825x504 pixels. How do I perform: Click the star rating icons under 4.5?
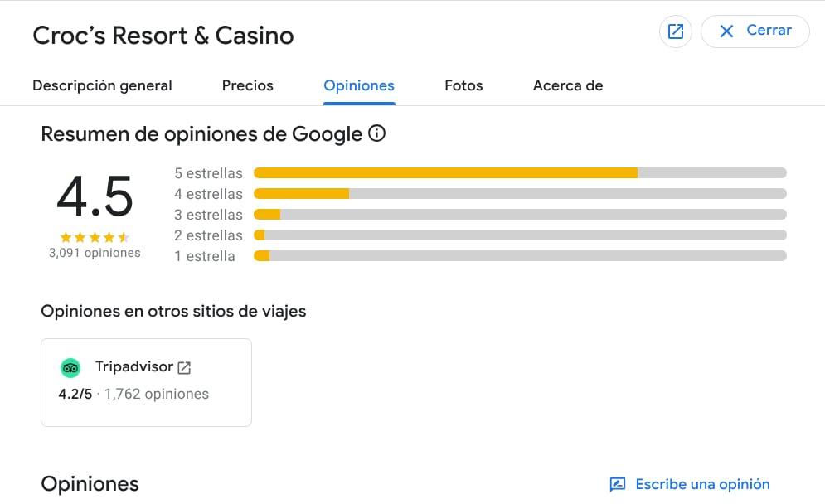pyautogui.click(x=95, y=237)
